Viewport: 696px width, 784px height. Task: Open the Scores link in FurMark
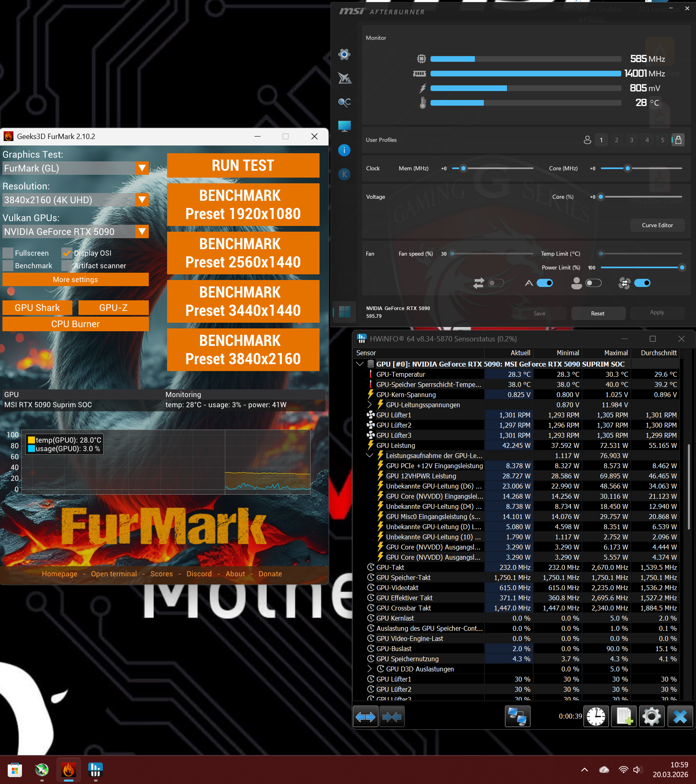[x=161, y=573]
